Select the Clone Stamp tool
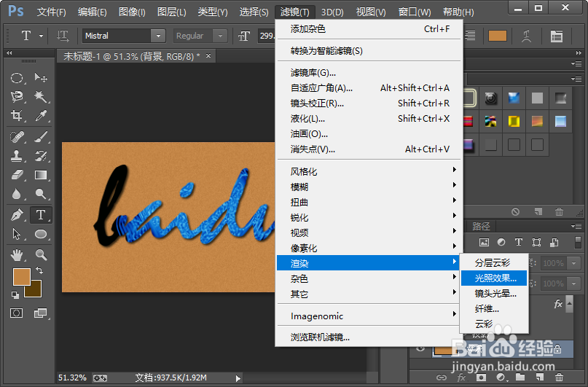Image resolution: width=588 pixels, height=387 pixels. tap(17, 156)
